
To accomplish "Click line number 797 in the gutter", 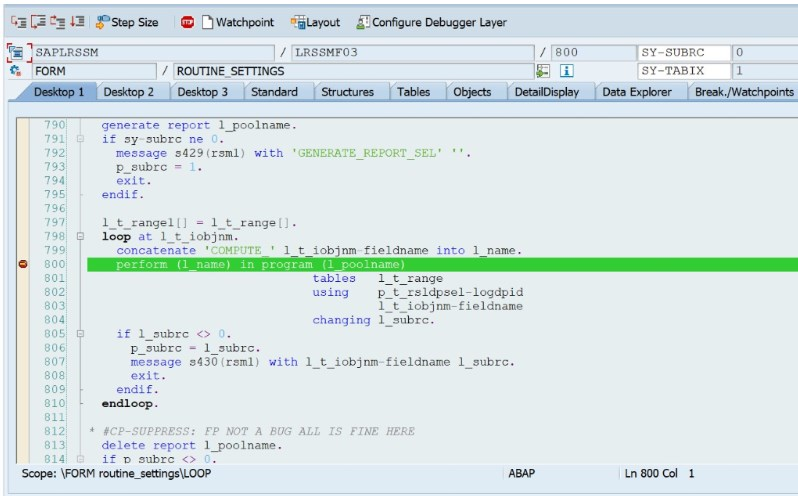I will pos(54,222).
